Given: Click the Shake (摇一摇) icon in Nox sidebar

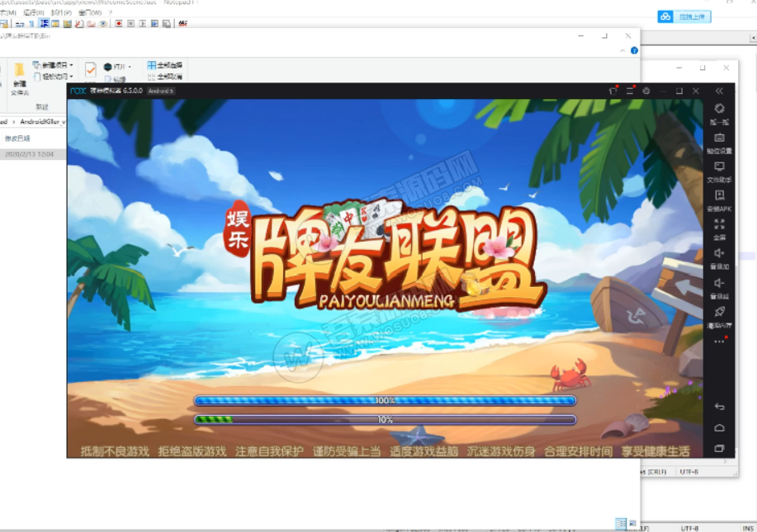Looking at the screenshot, I should (x=718, y=111).
